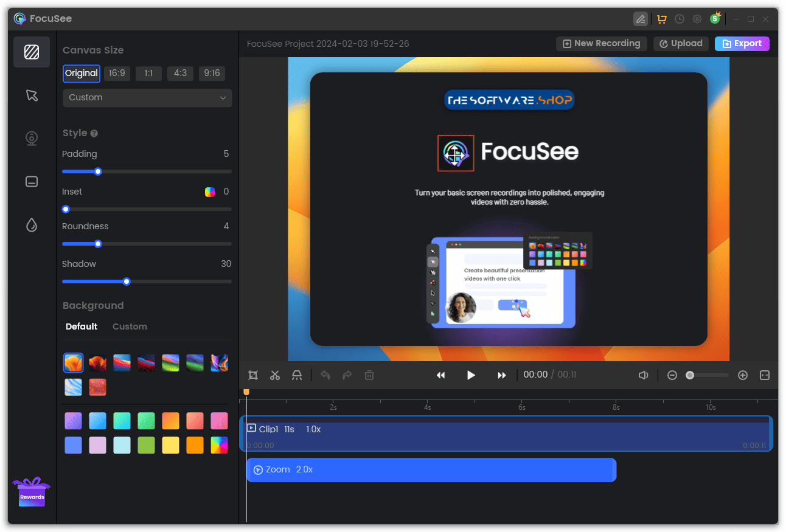The image size is (786, 532).
Task: Select the 4:3 canvas ratio
Action: tap(180, 74)
